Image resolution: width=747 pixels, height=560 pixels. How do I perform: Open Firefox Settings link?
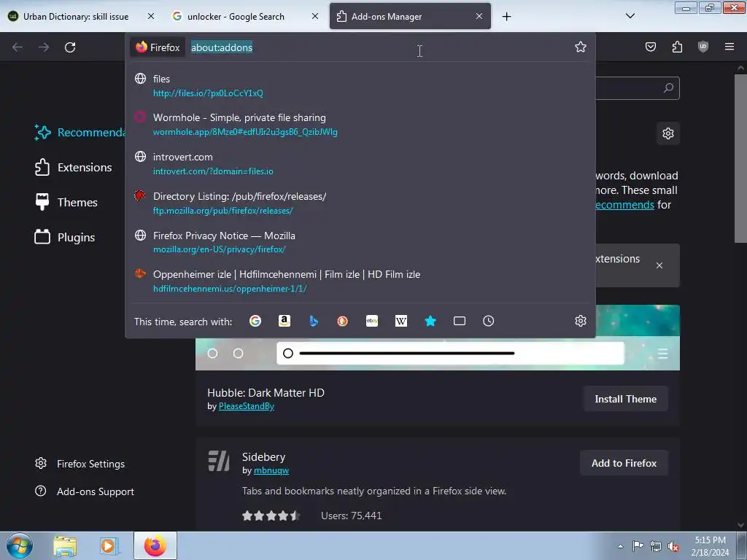80,464
